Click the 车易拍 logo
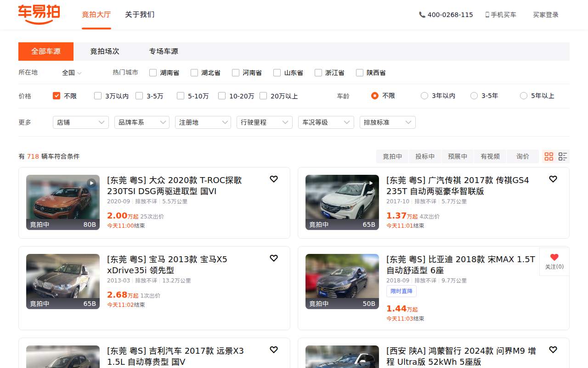The image size is (588, 368). 39,14
